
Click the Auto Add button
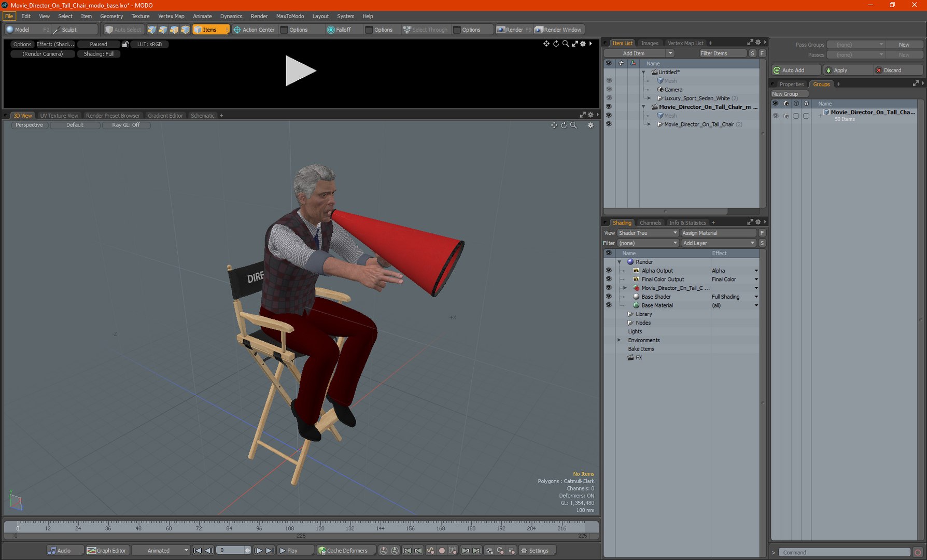pyautogui.click(x=796, y=70)
